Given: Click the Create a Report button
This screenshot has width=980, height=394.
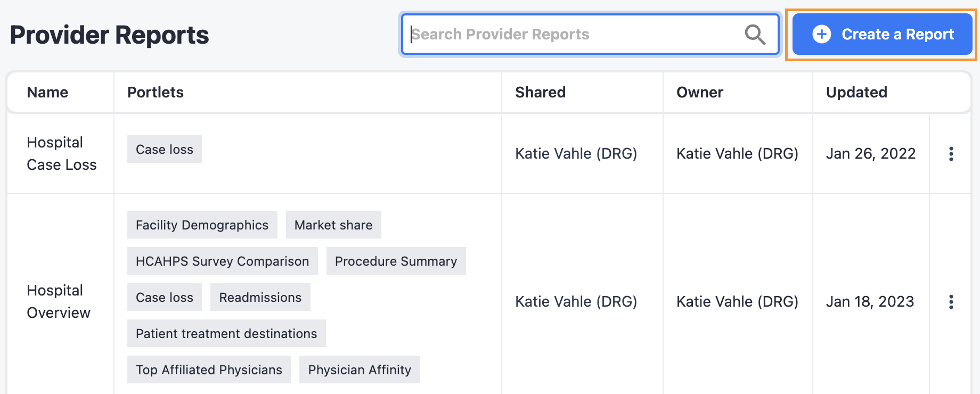Looking at the screenshot, I should [x=882, y=35].
